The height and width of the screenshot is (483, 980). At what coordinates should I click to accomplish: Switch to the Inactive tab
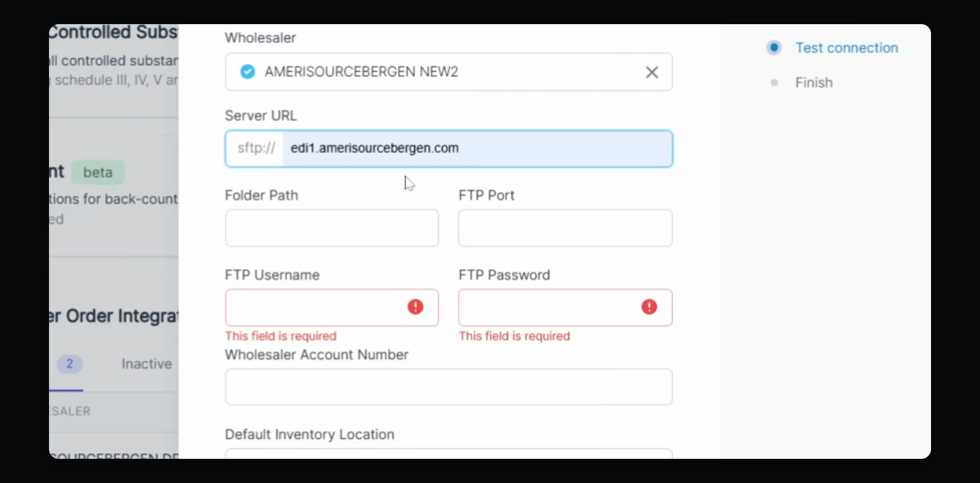(x=146, y=364)
